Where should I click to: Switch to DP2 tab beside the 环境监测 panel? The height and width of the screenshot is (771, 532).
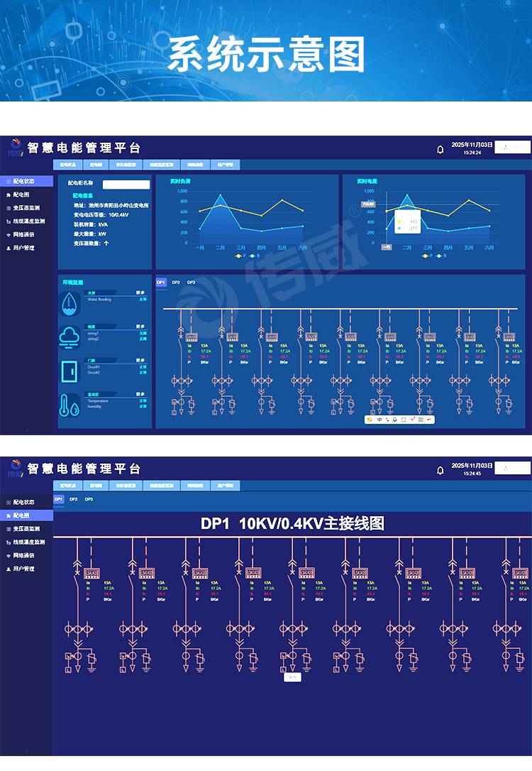176,283
